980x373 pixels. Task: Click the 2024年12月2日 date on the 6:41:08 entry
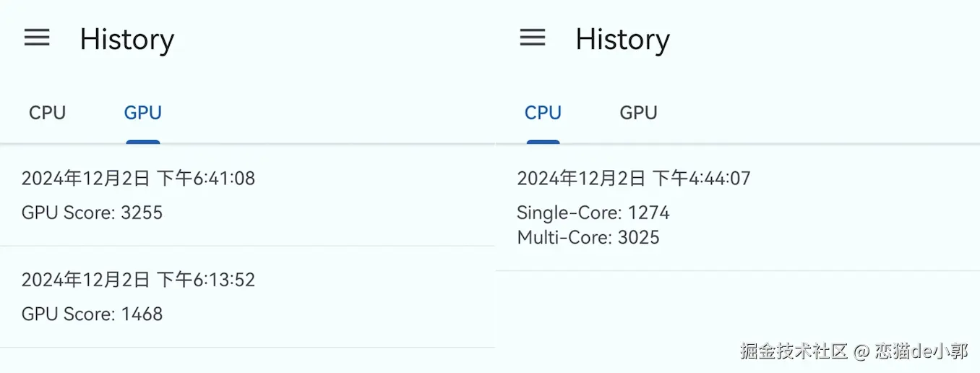click(x=85, y=179)
